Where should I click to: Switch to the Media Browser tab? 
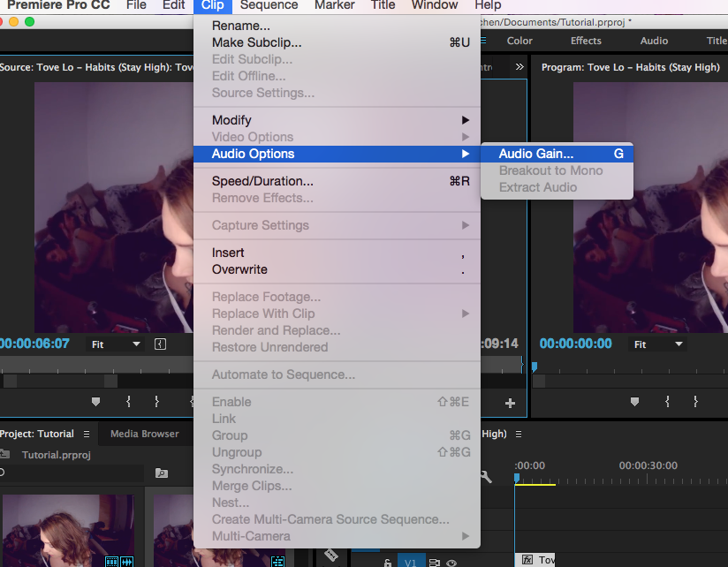[144, 434]
